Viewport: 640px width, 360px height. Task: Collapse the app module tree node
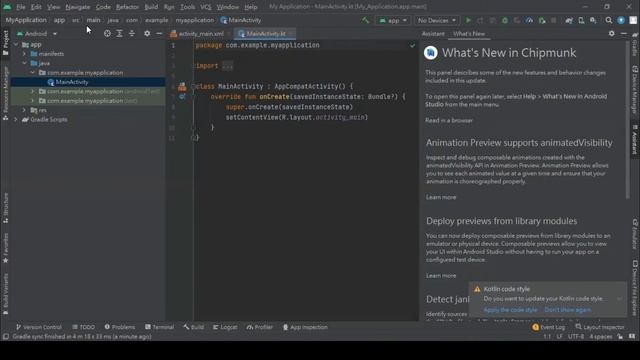(x=16, y=44)
